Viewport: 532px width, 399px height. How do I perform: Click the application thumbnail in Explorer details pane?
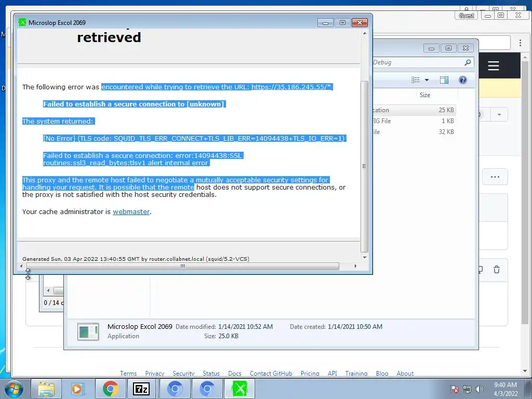click(88, 331)
